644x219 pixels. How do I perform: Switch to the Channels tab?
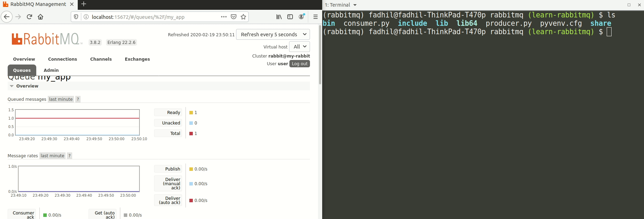(101, 59)
